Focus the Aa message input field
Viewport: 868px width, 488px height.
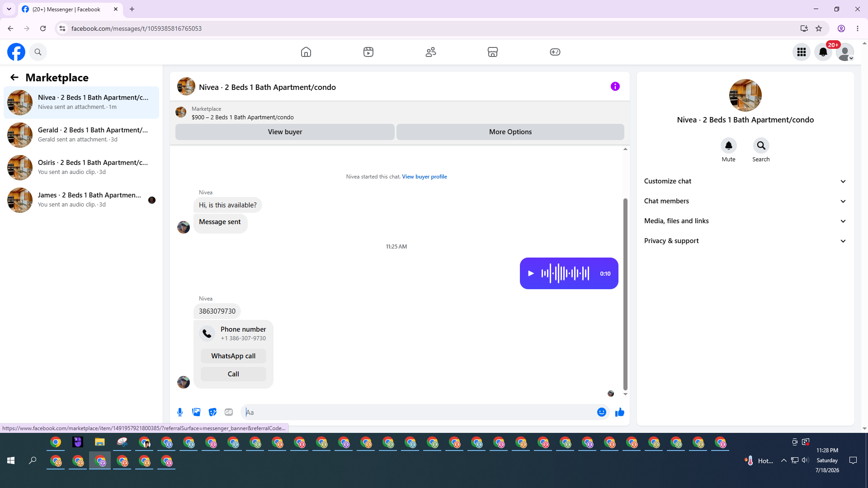418,412
